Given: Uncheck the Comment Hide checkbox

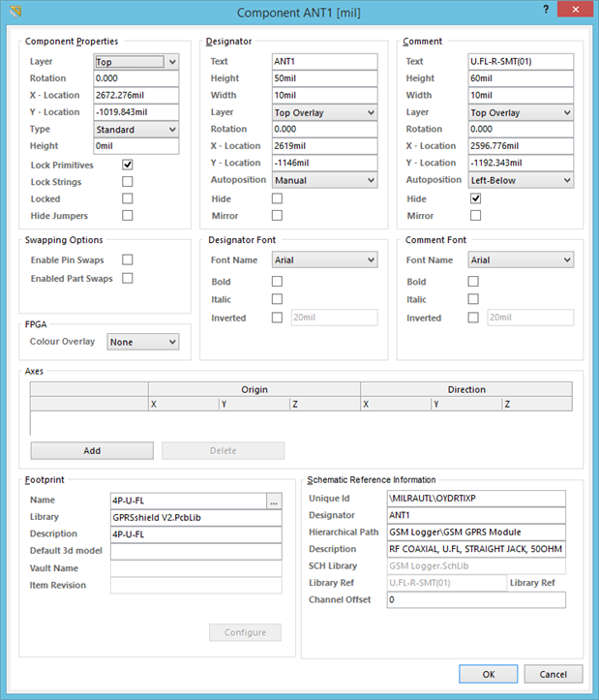Looking at the screenshot, I should pyautogui.click(x=475, y=198).
